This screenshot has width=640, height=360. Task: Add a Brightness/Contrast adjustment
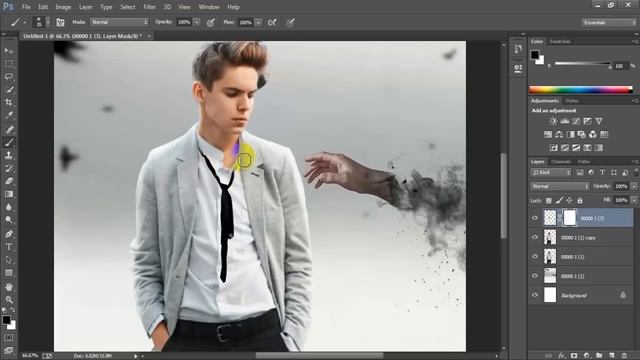553,121
